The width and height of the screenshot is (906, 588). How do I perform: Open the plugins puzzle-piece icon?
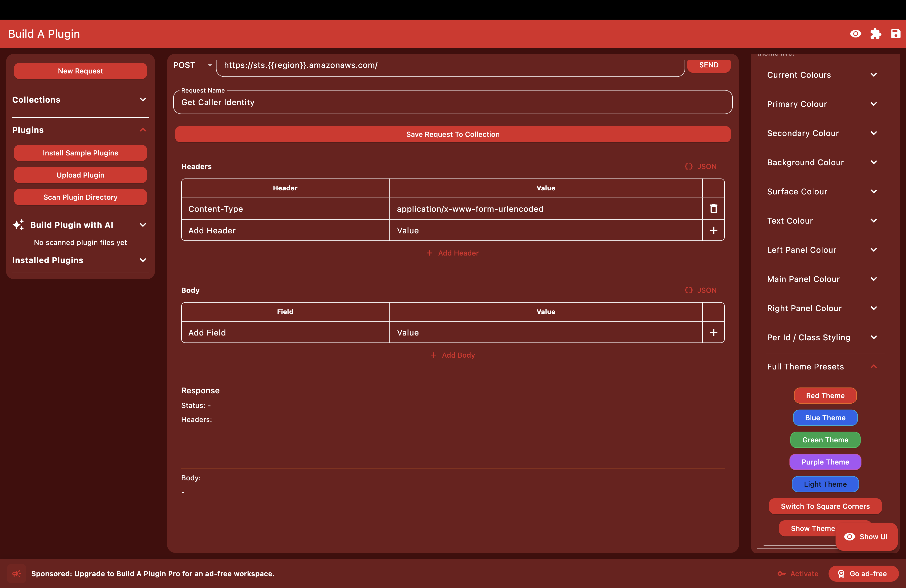tap(876, 34)
